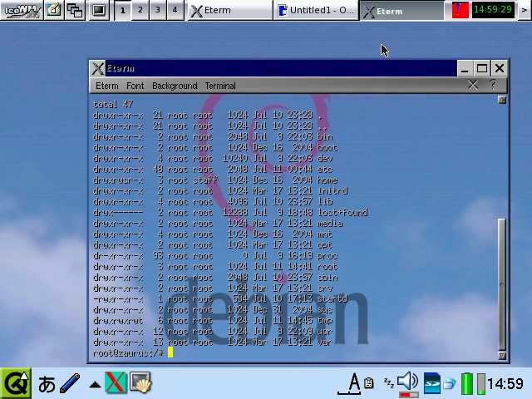The height and width of the screenshot is (399, 532).
Task: Open the Background menu
Action: [x=175, y=86]
